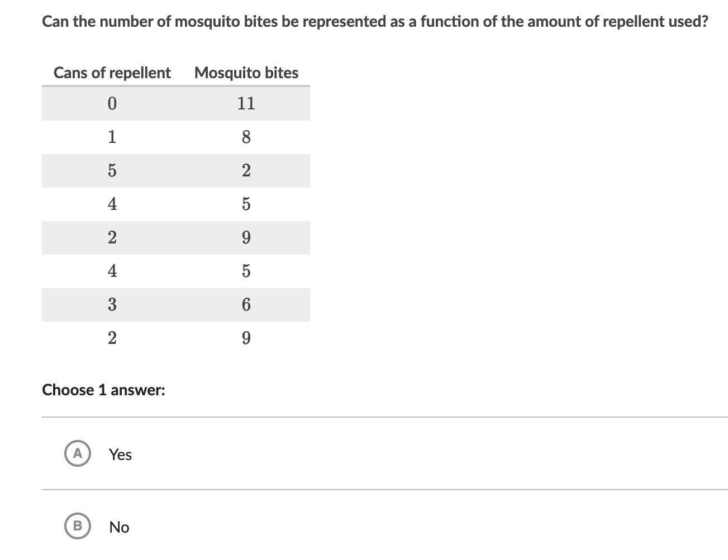This screenshot has width=728, height=560.
Task: Click the bottom row's 2 in Cans column
Action: click(112, 338)
